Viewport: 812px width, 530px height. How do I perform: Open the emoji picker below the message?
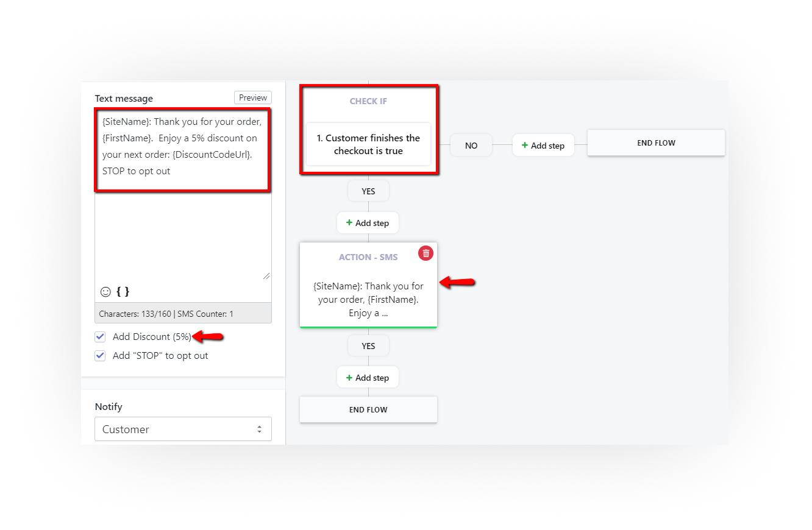coord(105,292)
